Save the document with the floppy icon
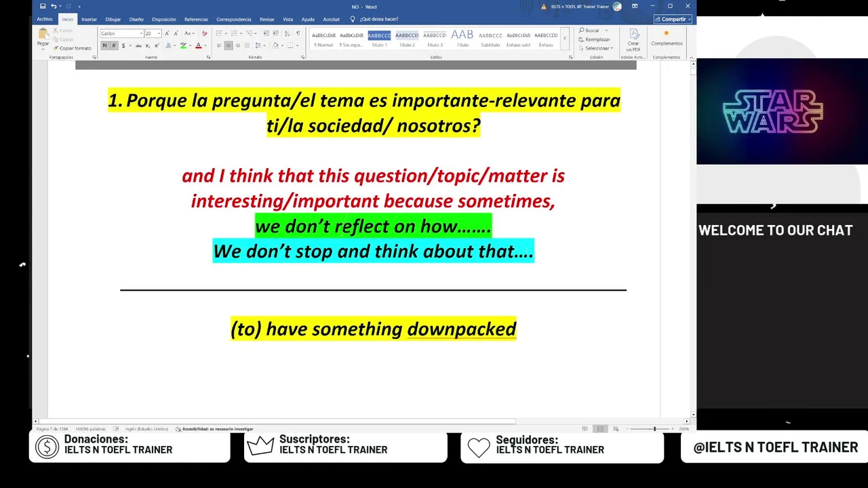This screenshot has width=868, height=488. (43, 6)
